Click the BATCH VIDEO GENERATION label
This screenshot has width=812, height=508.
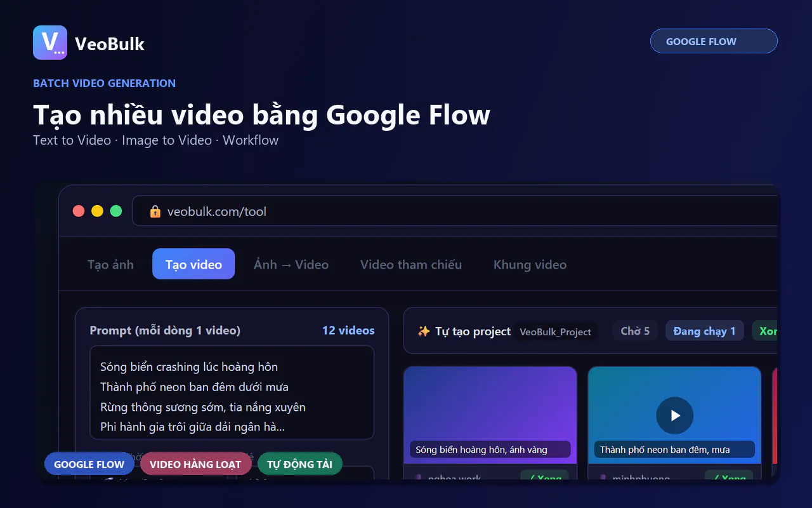(x=104, y=83)
